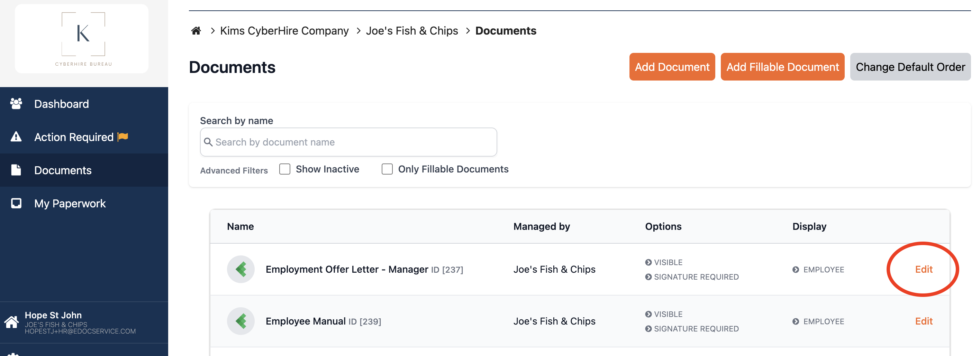Click the Options column header

[663, 226]
